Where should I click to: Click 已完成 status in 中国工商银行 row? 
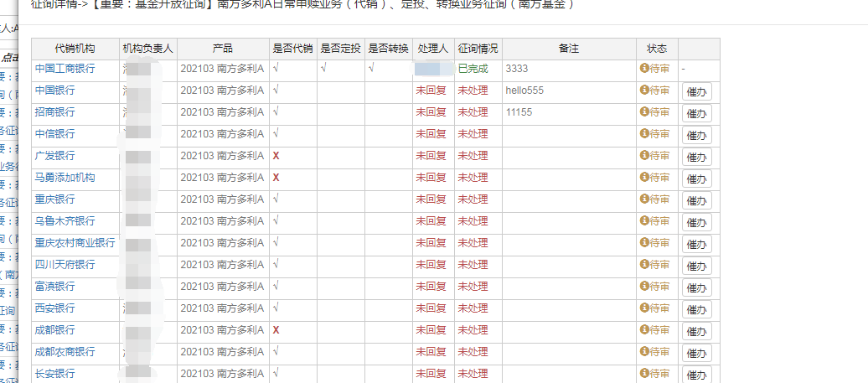pos(473,69)
